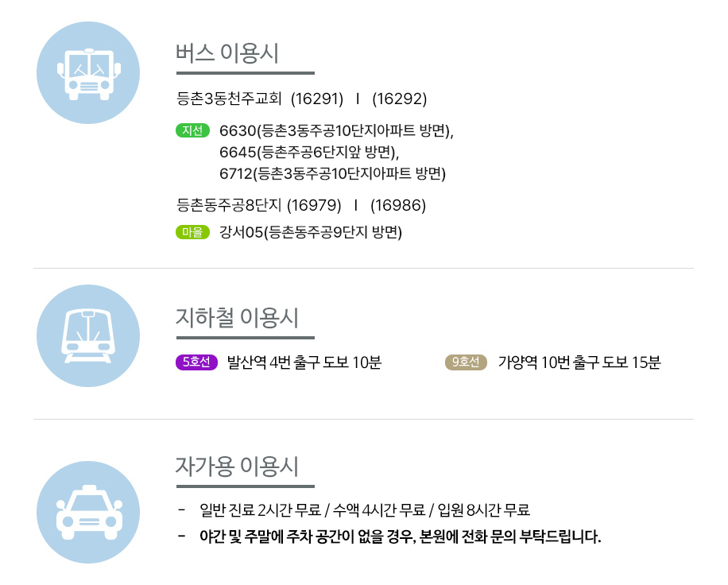Select the light green 마을 bus badge
The height and width of the screenshot is (585, 728).
pos(192,231)
